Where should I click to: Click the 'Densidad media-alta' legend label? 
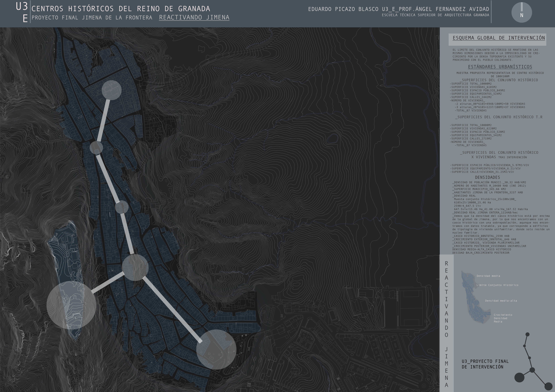click(x=501, y=301)
